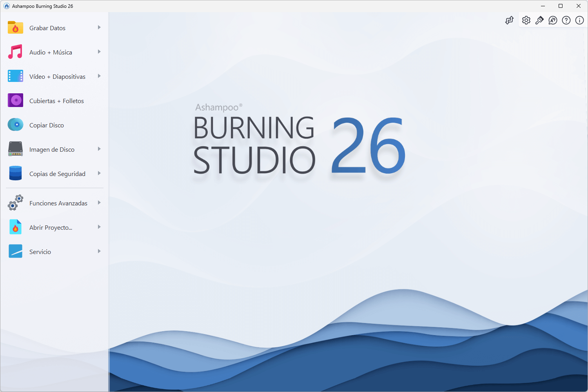This screenshot has height=392, width=588.
Task: Expand the Copias de Seguridad submenu arrow
Action: tap(99, 173)
